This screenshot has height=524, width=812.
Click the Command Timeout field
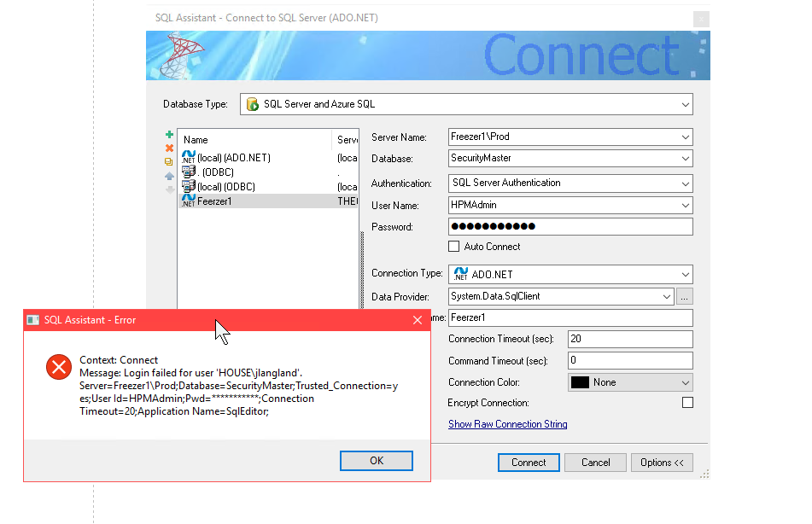[x=630, y=361]
